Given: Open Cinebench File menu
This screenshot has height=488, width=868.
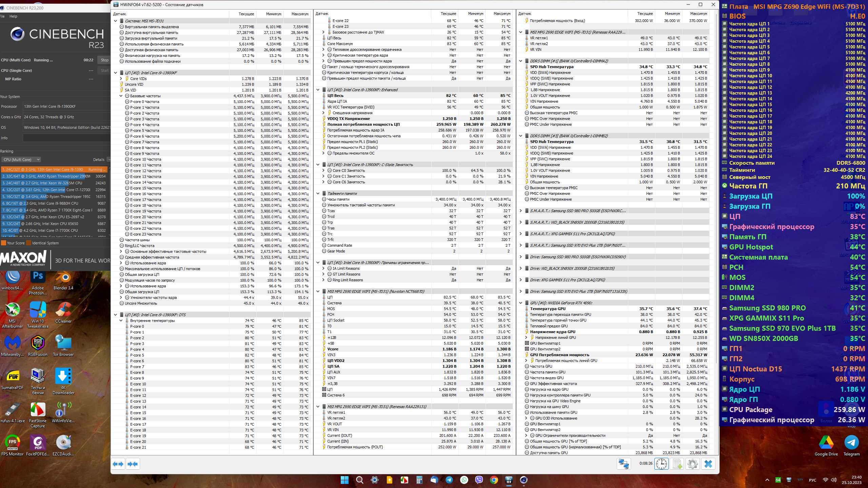Looking at the screenshot, I should click(x=2, y=16).
